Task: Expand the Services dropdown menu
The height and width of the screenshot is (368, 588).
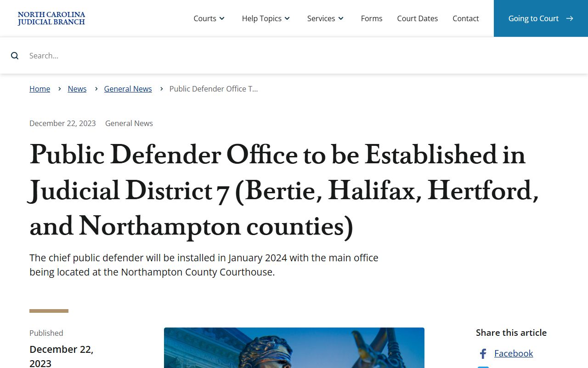Action: [x=325, y=18]
